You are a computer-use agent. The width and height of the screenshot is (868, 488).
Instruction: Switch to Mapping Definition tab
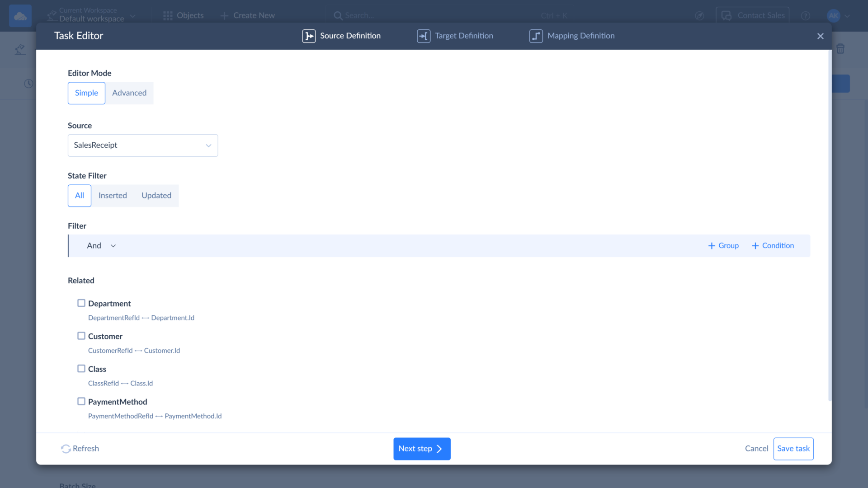point(572,36)
